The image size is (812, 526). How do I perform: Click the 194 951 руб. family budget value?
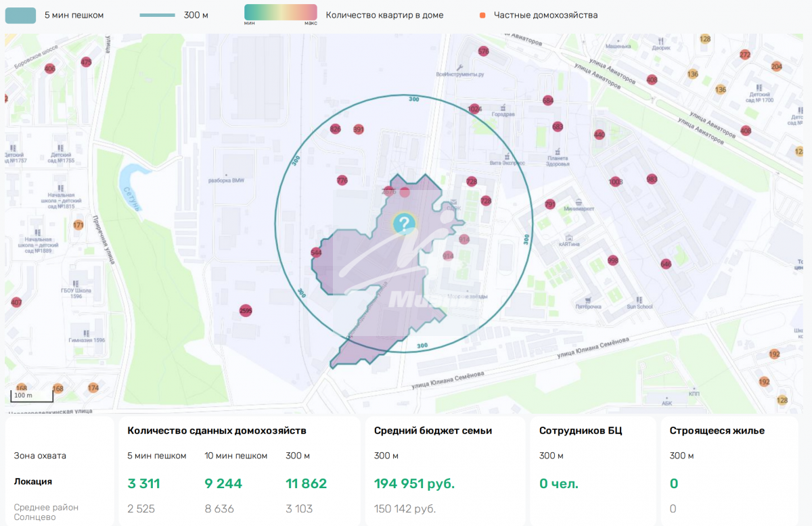pos(414,483)
